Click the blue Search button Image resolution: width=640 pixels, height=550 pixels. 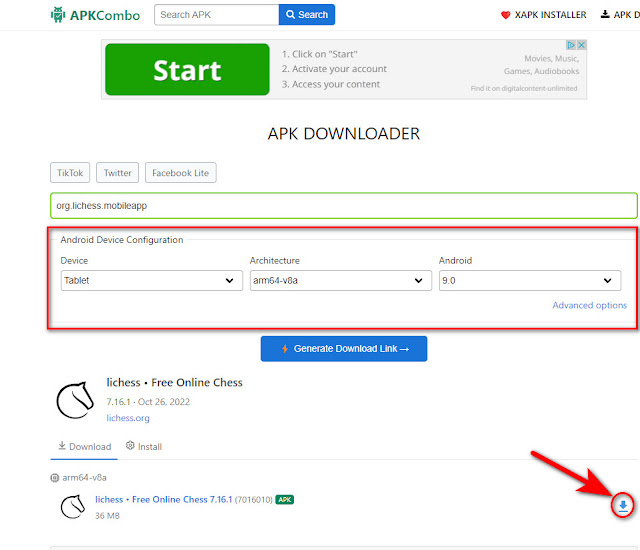[307, 15]
